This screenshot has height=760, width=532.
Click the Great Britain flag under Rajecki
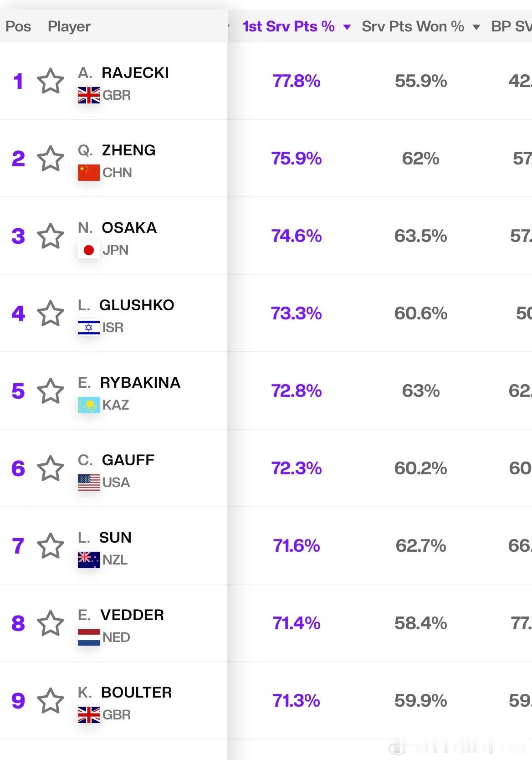tap(89, 95)
